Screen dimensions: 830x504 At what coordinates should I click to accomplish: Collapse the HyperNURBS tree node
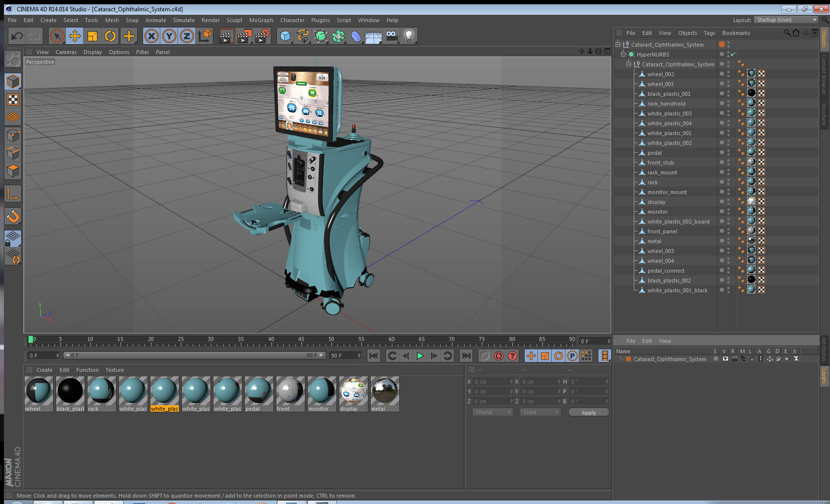click(623, 55)
